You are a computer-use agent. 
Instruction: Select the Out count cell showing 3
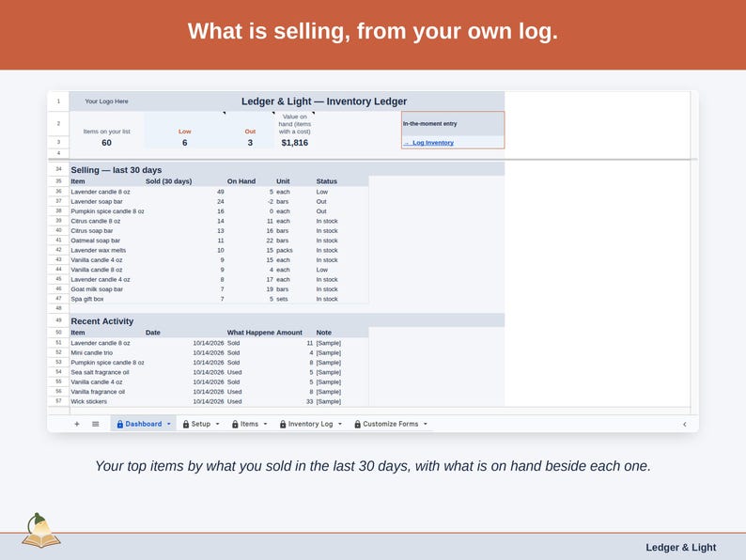(x=250, y=143)
